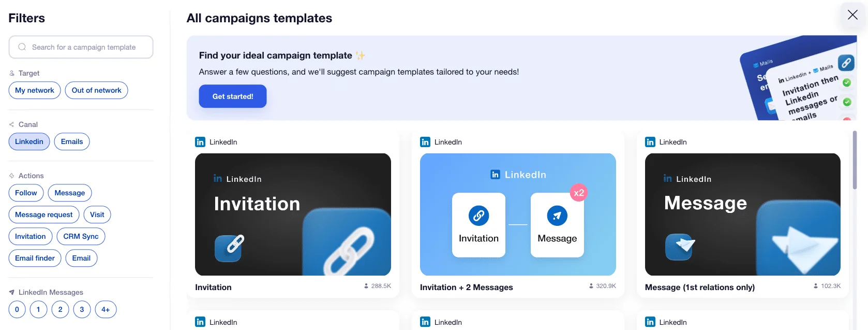Select 3 LinkedIn messages
868x330 pixels.
pyautogui.click(x=82, y=309)
